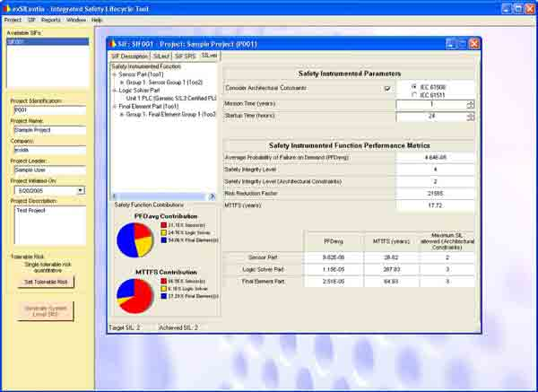Collapse the Sensor Part tree node

coord(114,74)
